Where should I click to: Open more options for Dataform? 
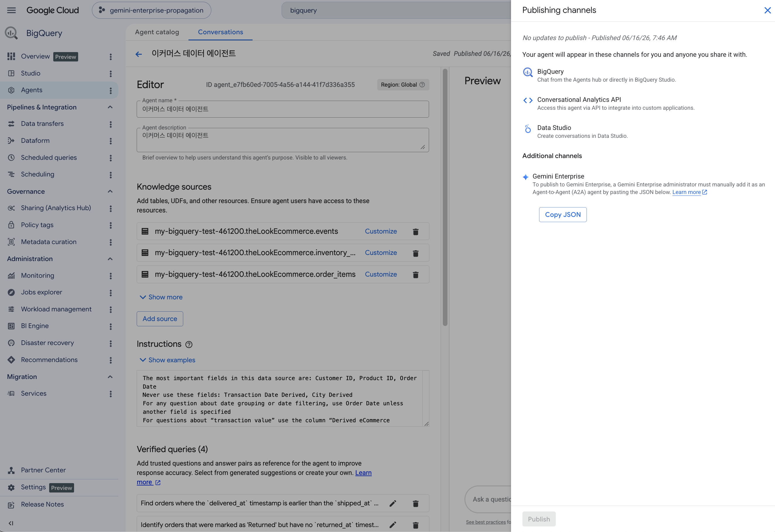pos(111,141)
